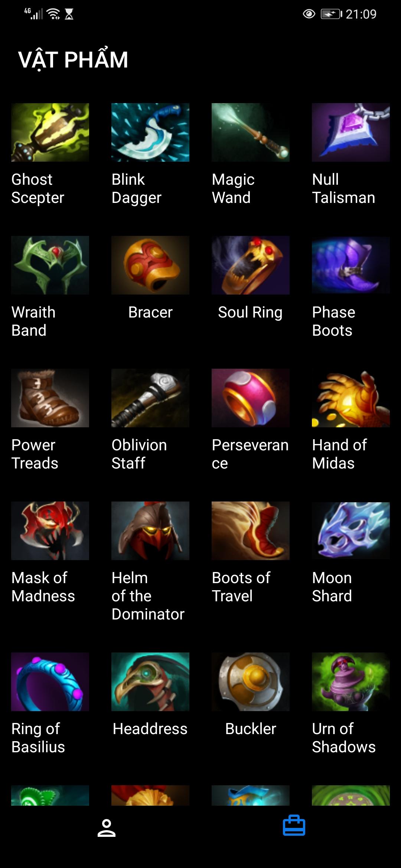Select the Bracer item icon
This screenshot has height=868, width=401.
click(150, 265)
